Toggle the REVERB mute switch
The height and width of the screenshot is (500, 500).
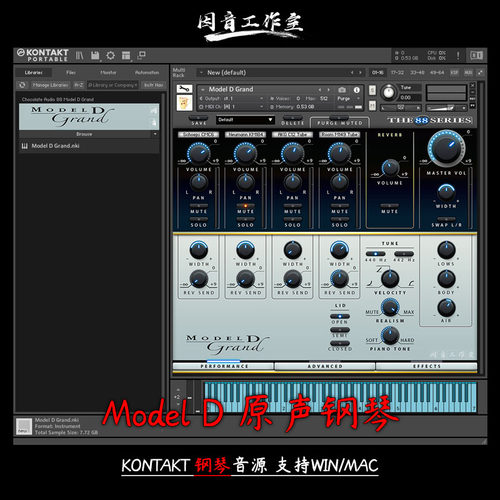click(x=390, y=206)
